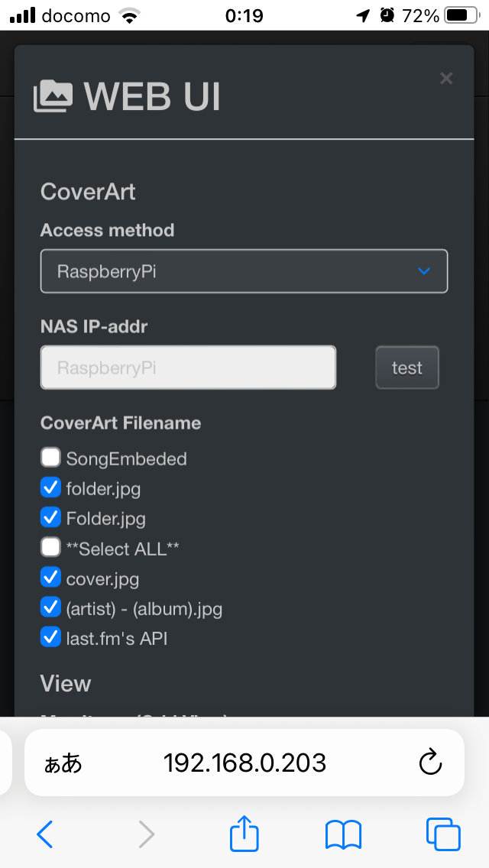Screen dimensions: 489x868
Task: Disable the last.fm's API checkbox
Action: pyautogui.click(x=50, y=637)
